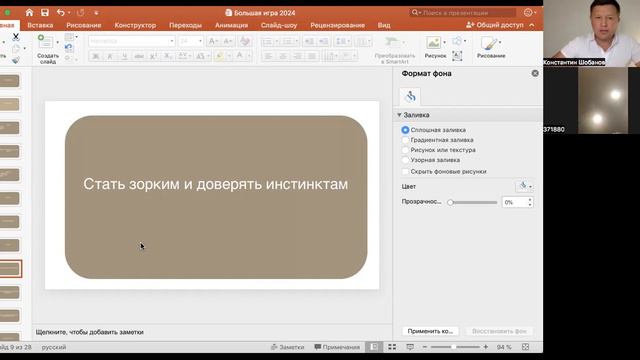The height and width of the screenshot is (360, 640).
Task: Apply subscript formatting
Action: 168,56
